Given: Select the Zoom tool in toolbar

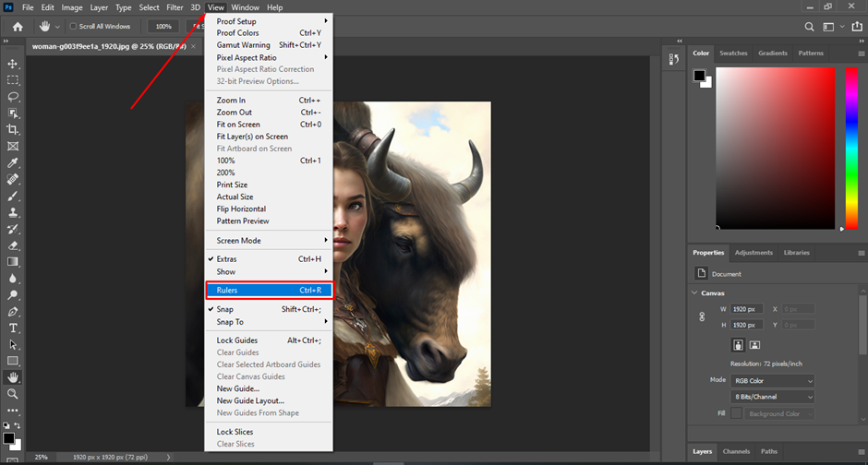Looking at the screenshot, I should 13,394.
